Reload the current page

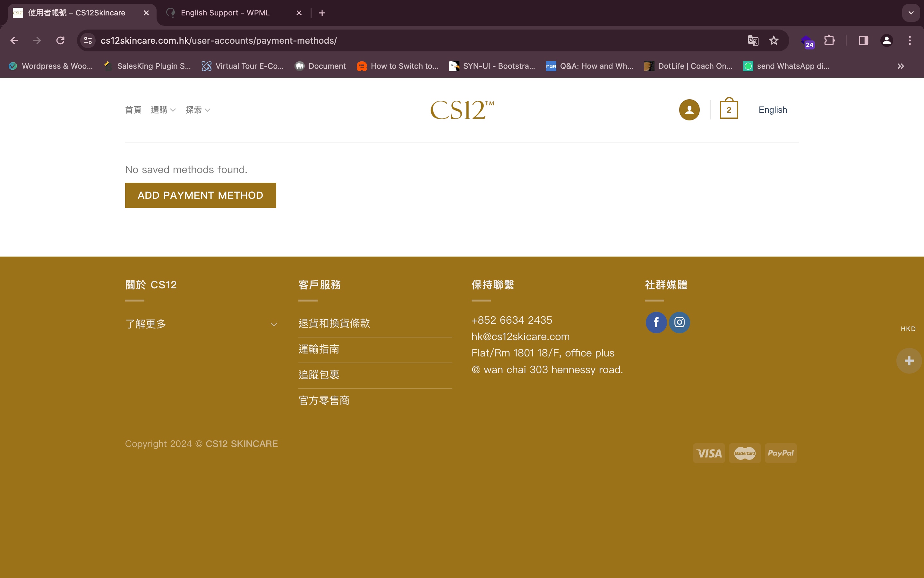[x=60, y=40]
